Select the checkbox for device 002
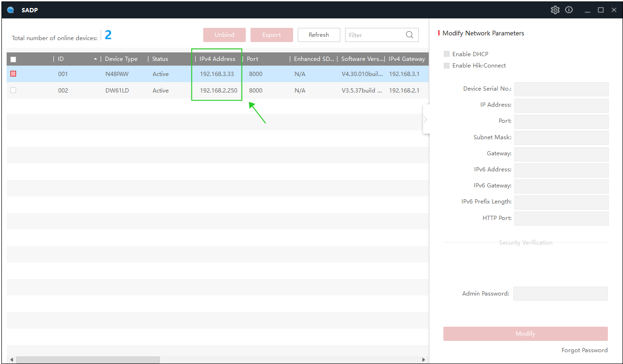 13,90
